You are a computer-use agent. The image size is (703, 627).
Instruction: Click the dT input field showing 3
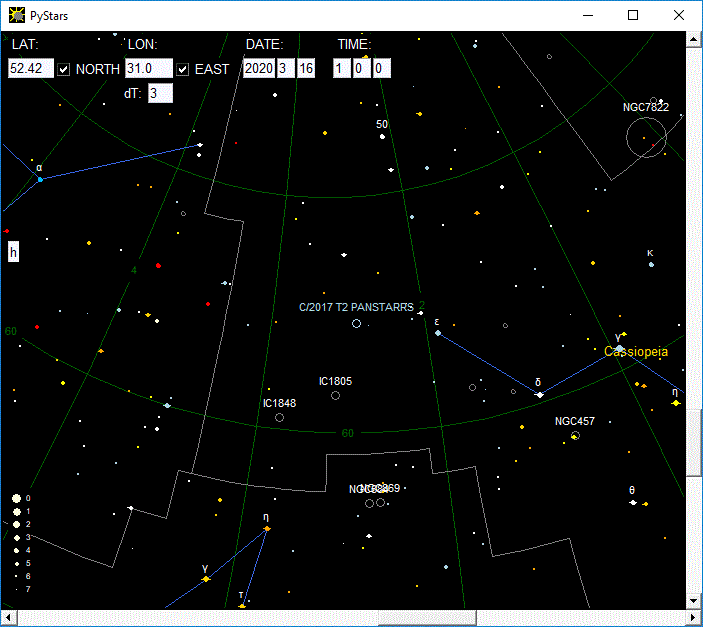click(x=160, y=93)
